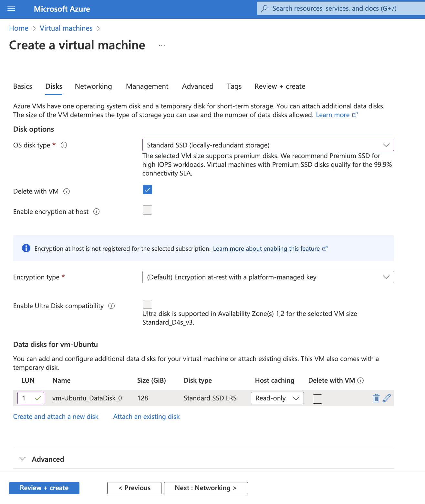Switch to the Management tab
This screenshot has width=425, height=504.
147,86
